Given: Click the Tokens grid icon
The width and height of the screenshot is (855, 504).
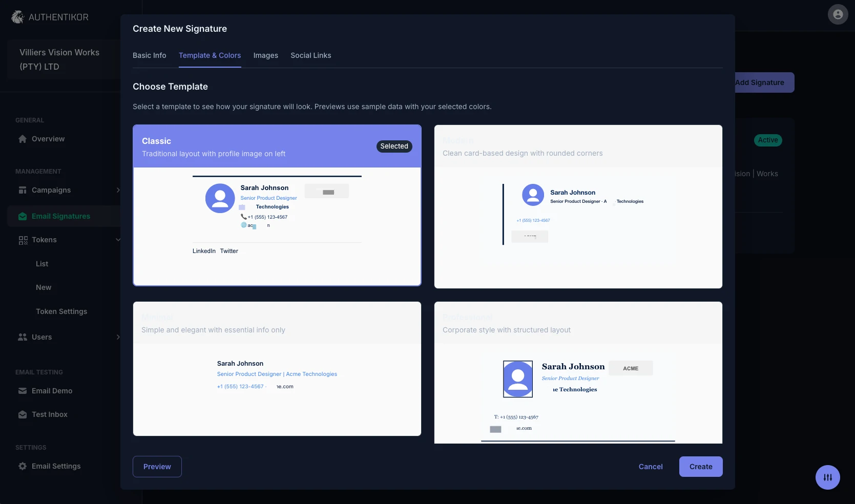Looking at the screenshot, I should 23,240.
